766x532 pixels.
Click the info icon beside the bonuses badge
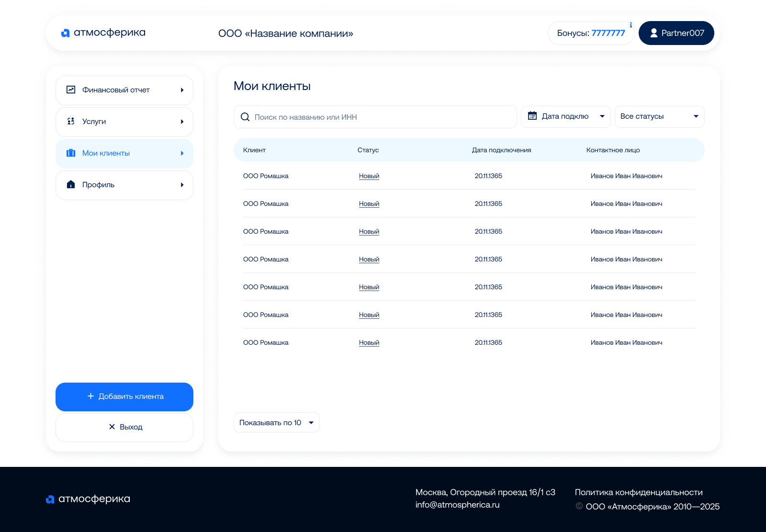pos(631,25)
